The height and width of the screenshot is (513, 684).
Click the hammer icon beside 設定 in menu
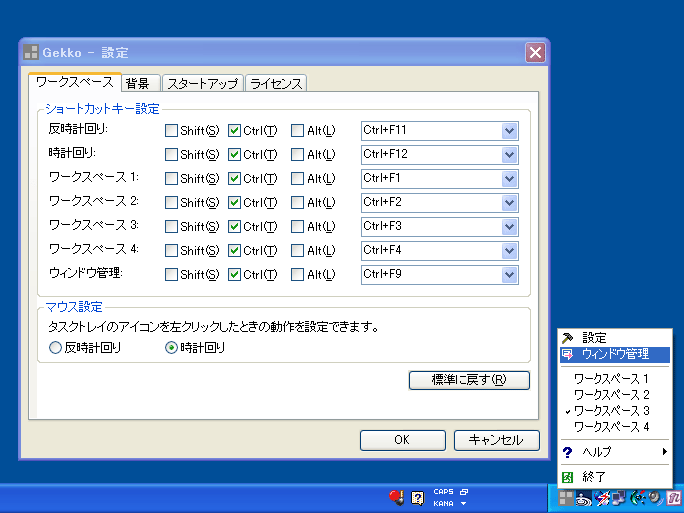point(568,338)
